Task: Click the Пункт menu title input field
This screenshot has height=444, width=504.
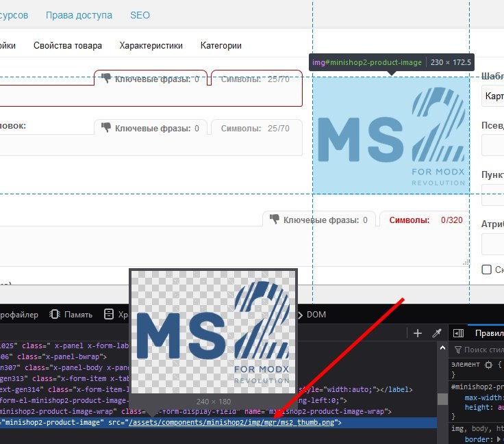Action: (x=493, y=195)
